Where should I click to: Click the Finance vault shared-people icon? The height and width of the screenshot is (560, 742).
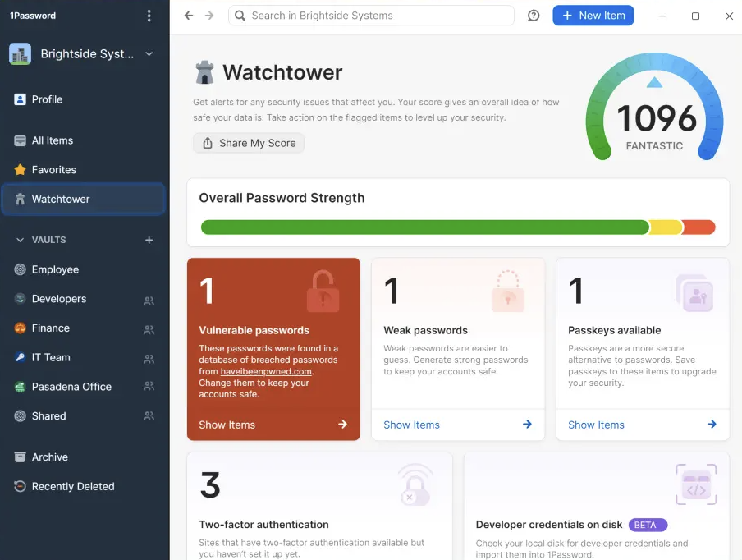pyautogui.click(x=149, y=329)
